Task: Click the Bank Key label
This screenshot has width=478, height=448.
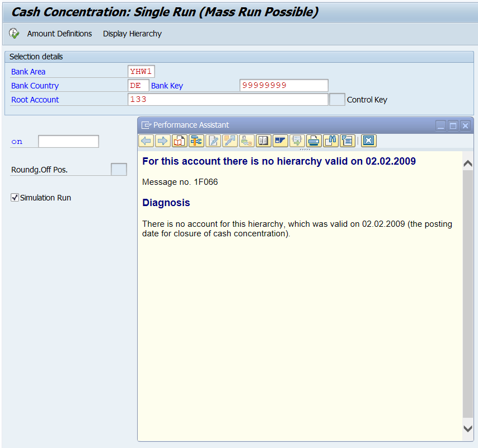Action: 167,86
